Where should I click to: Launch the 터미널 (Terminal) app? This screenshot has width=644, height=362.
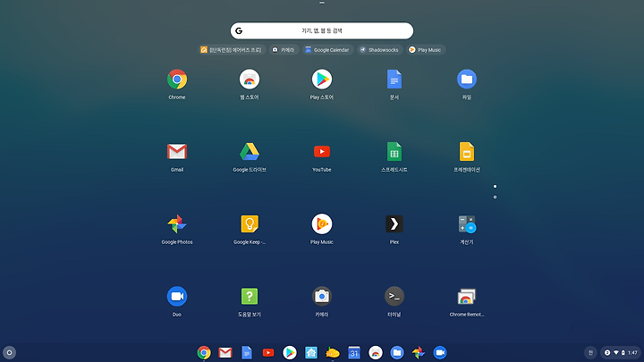point(394,297)
